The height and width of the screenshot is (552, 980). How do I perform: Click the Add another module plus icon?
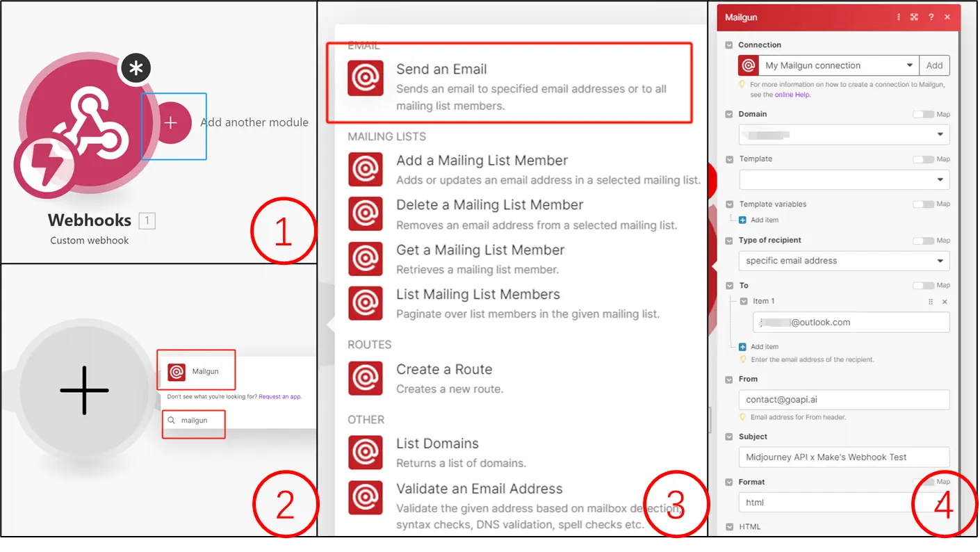172,122
